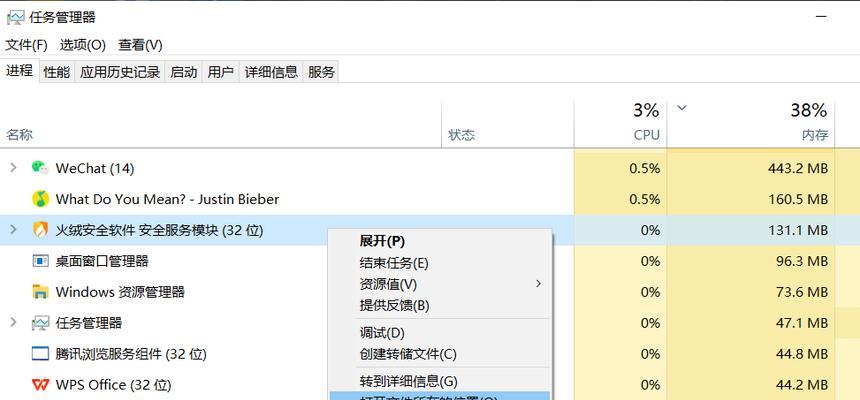
Task: Select the 桌面窗口管理器 process name
Action: pyautogui.click(x=102, y=261)
